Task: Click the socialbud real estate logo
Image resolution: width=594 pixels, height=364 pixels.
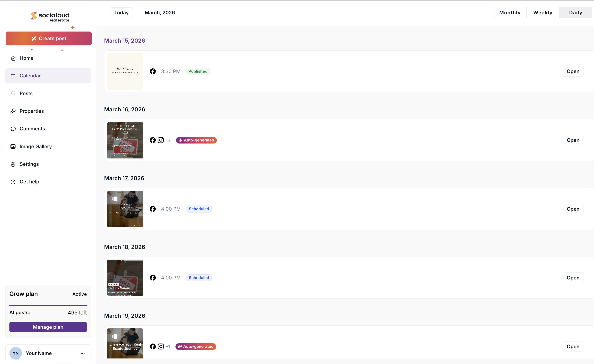Action: (50, 17)
